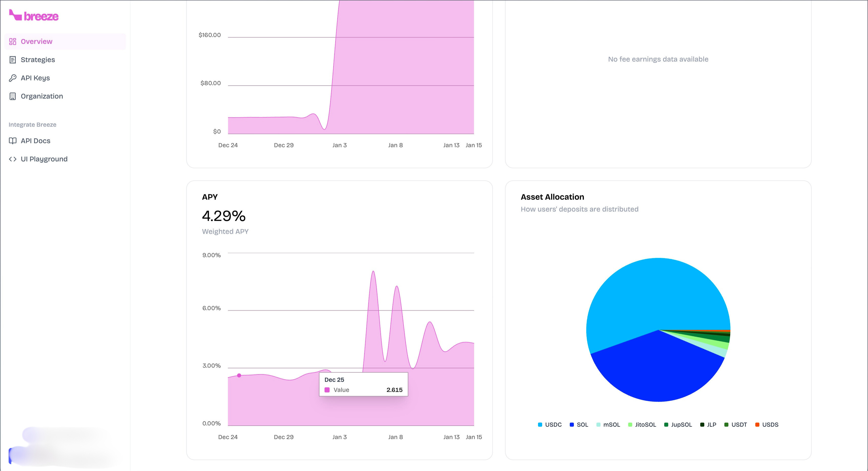Open API Docs using the book icon
This screenshot has width=868, height=471.
click(13, 140)
